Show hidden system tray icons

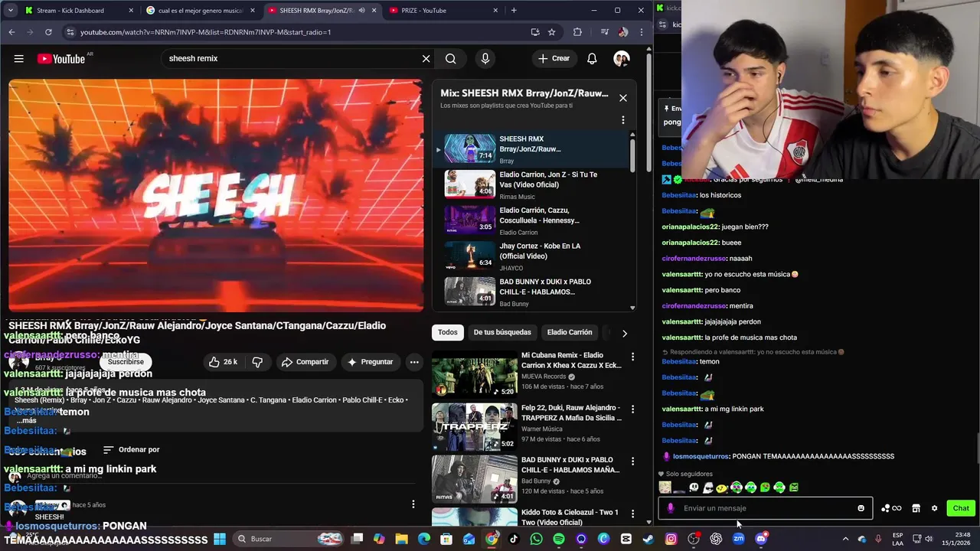[x=845, y=539]
